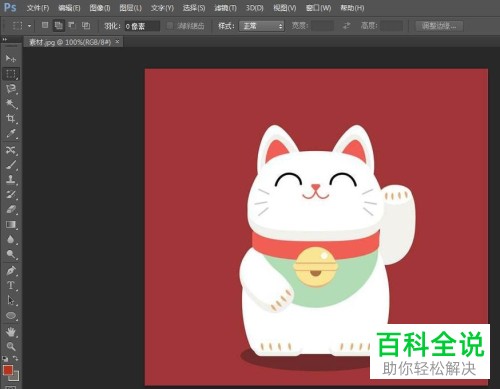Select the Dodge tool
Screen dimensions: 500x389
[11, 254]
